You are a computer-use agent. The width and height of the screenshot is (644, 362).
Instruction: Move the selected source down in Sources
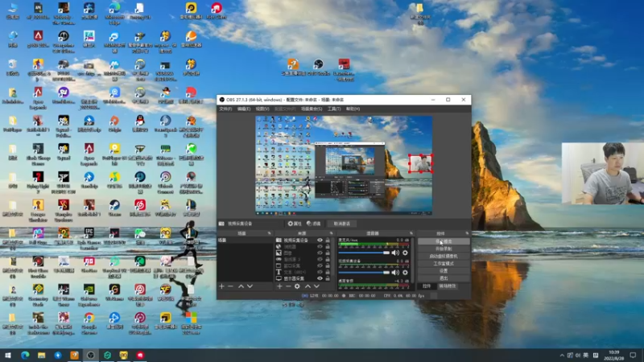316,286
